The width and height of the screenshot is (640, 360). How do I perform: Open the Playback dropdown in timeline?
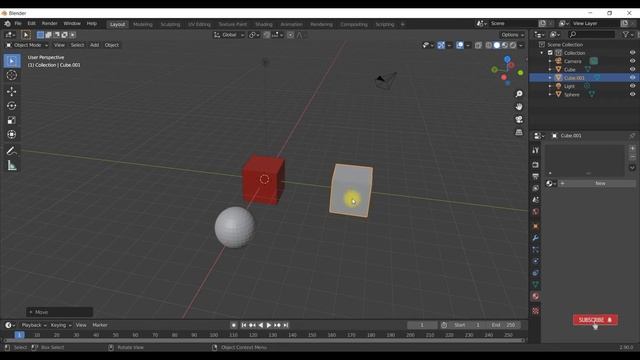(x=34, y=325)
